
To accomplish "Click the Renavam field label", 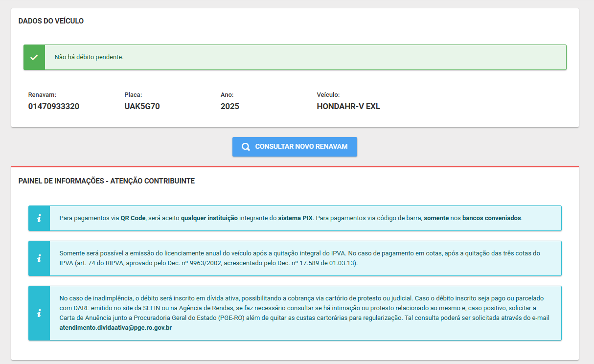I will (x=42, y=95).
